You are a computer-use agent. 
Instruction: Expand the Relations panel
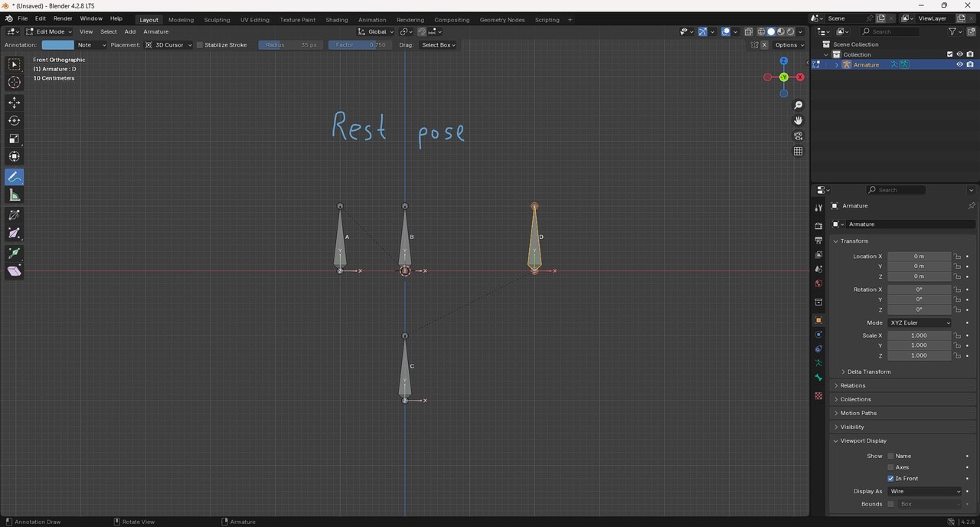pyautogui.click(x=852, y=385)
